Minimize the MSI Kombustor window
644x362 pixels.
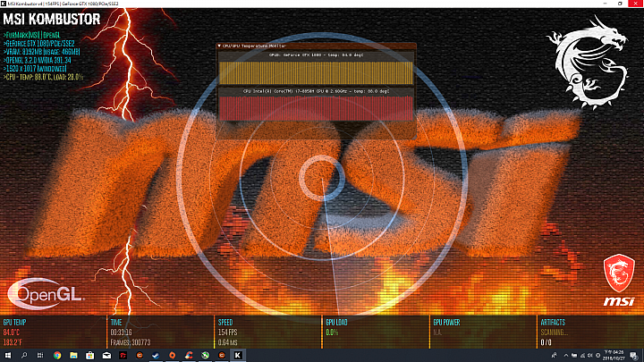(x=605, y=4)
